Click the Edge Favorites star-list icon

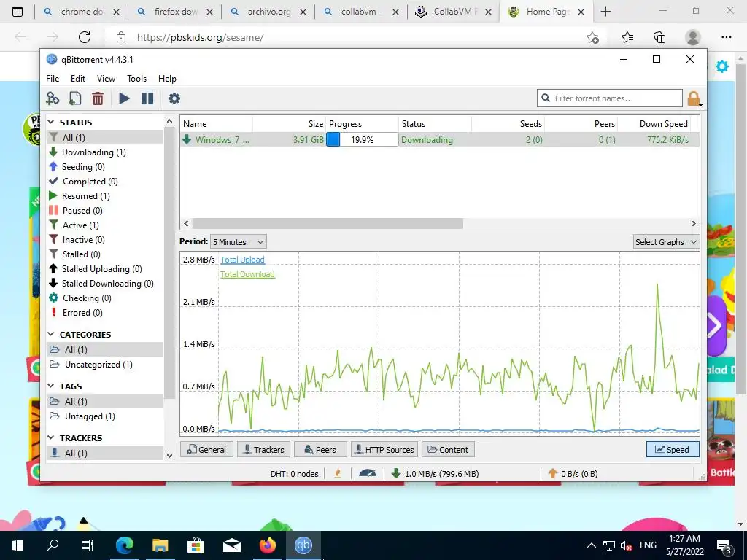point(627,37)
